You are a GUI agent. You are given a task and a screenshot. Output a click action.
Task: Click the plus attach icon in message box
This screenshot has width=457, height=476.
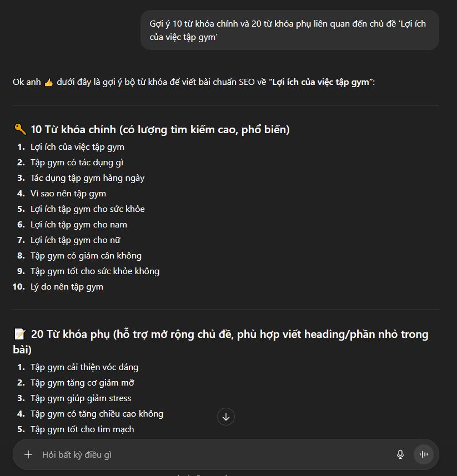point(28,454)
